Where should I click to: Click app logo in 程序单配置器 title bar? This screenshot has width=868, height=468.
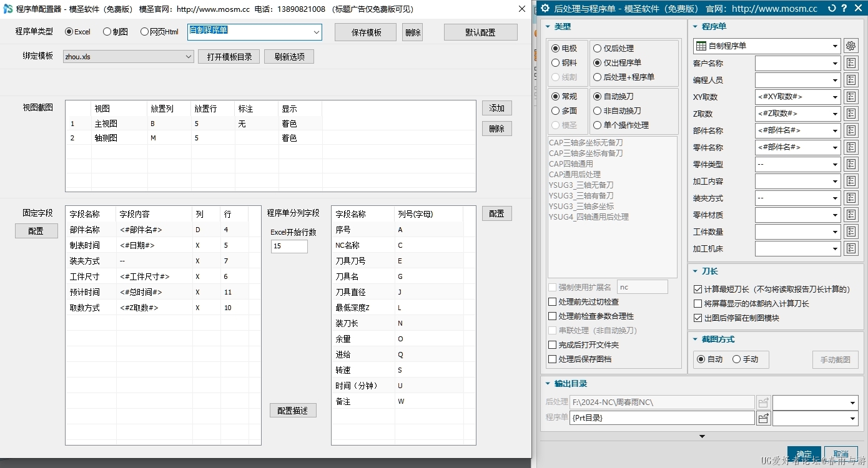(8, 9)
